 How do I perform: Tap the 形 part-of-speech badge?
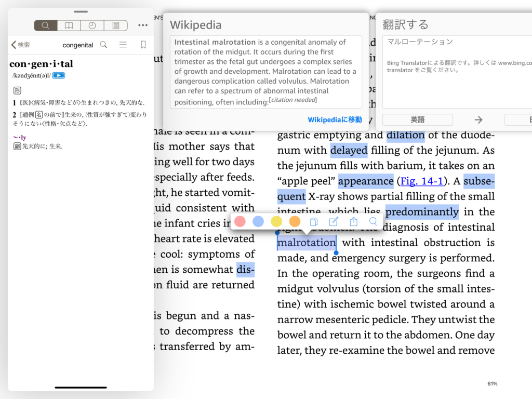[x=17, y=90]
